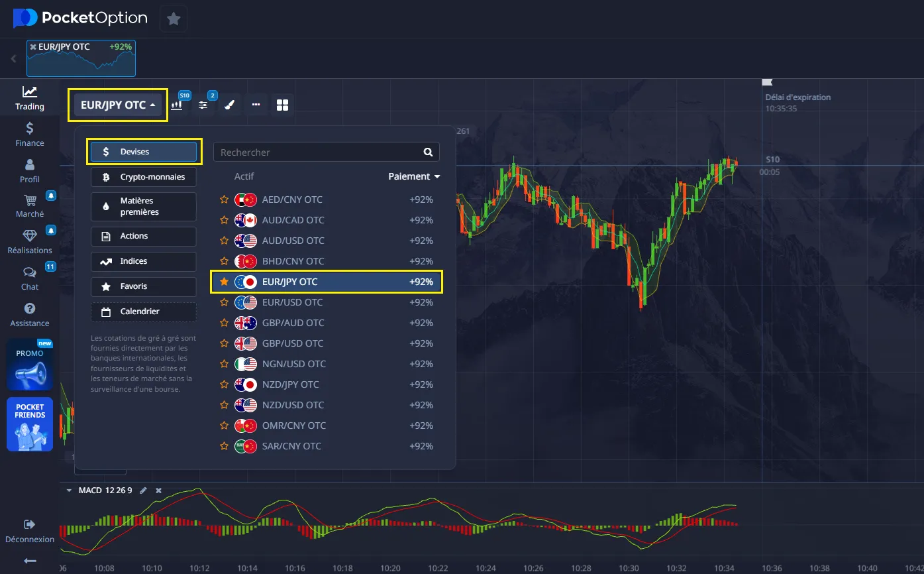The height and width of the screenshot is (574, 924).
Task: Unfavorite the EUR/JPY OTC star
Action: [x=224, y=282]
